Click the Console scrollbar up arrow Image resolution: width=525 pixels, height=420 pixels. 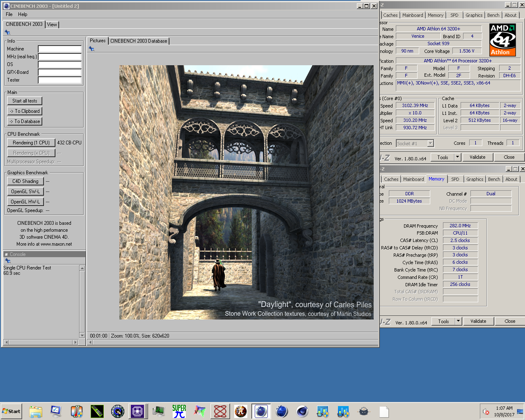[82, 268]
